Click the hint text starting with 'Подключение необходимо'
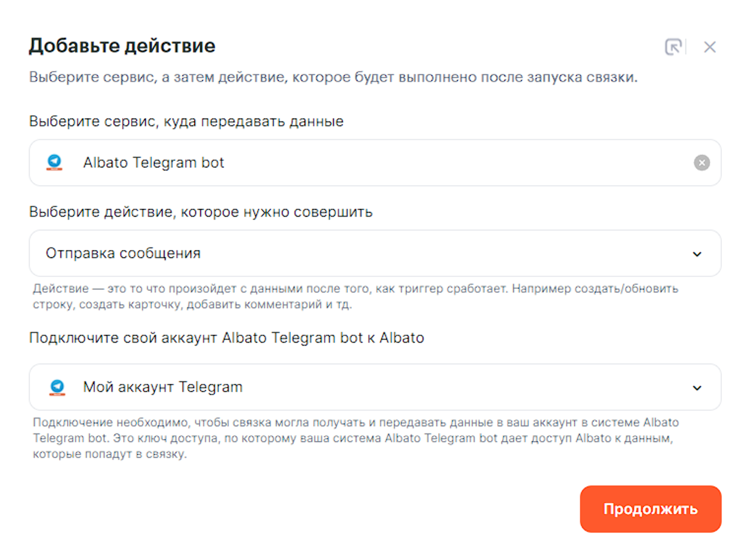The image size is (749, 560). coord(355,438)
